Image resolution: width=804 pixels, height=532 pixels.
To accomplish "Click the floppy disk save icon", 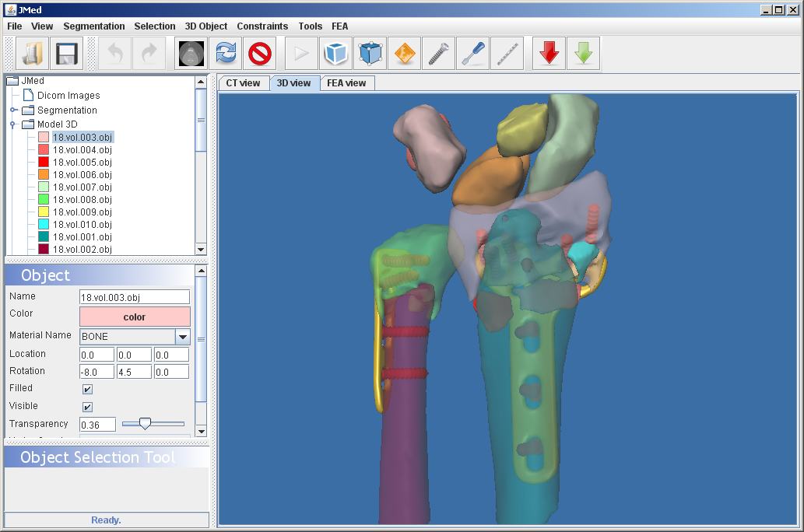I will pyautogui.click(x=67, y=54).
